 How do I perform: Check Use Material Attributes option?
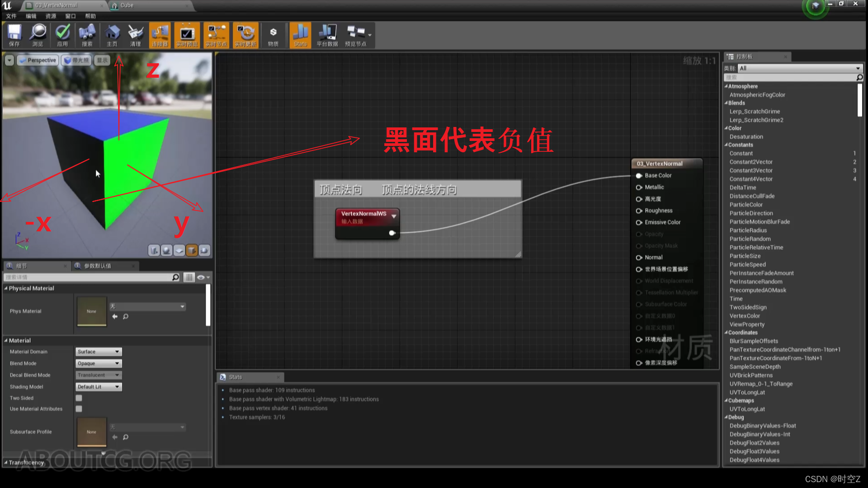pyautogui.click(x=79, y=408)
